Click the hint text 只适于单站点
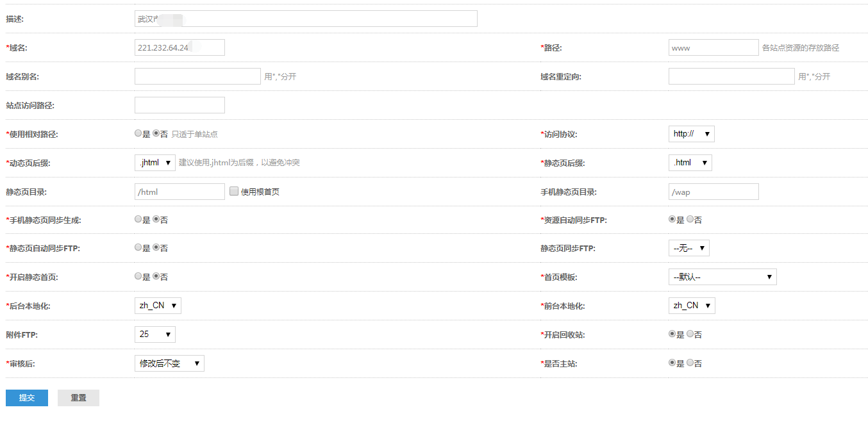This screenshot has height=446, width=868. click(x=195, y=135)
